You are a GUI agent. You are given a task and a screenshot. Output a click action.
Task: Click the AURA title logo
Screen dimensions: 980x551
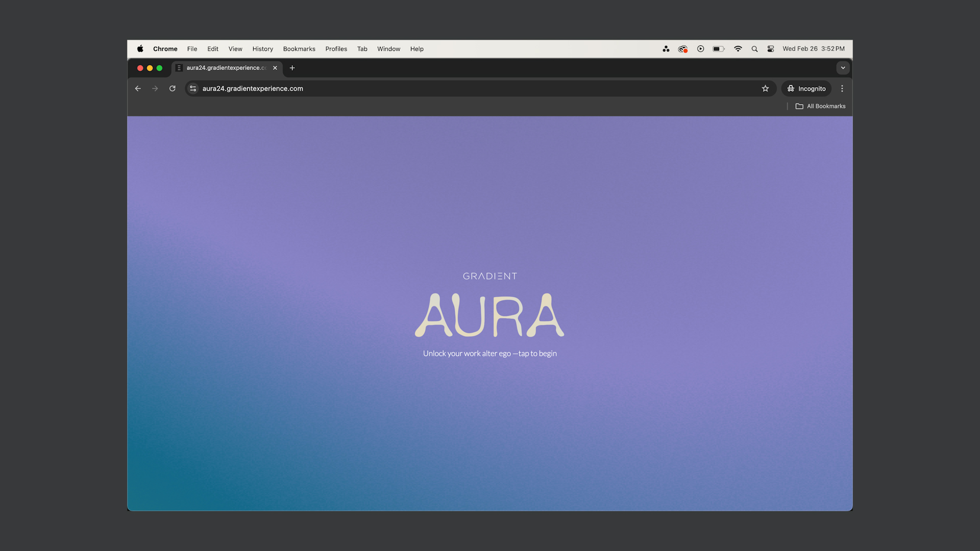(x=489, y=315)
